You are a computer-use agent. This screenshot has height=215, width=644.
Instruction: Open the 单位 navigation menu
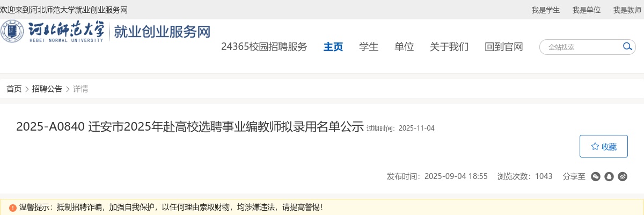coord(404,47)
